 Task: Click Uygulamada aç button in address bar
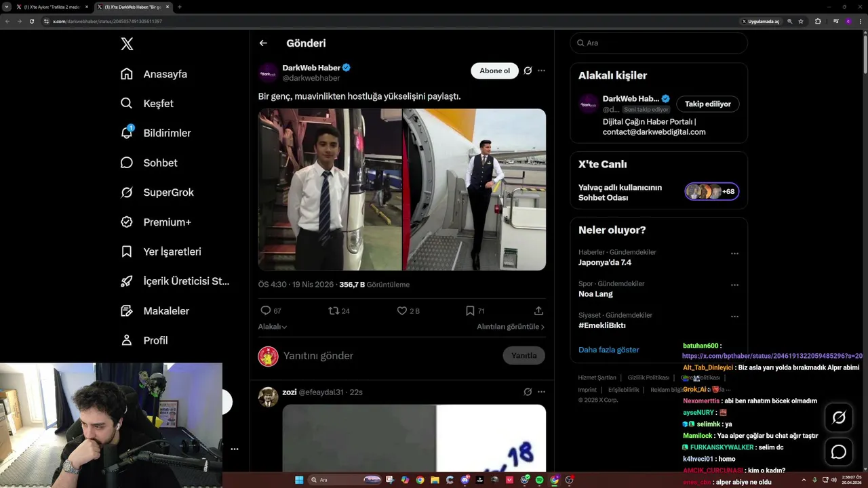[x=761, y=21]
